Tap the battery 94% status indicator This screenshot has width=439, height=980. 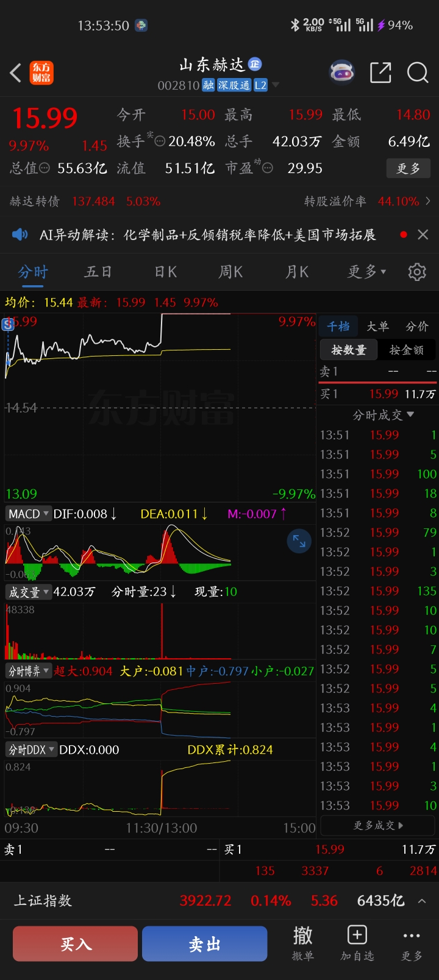point(395,25)
